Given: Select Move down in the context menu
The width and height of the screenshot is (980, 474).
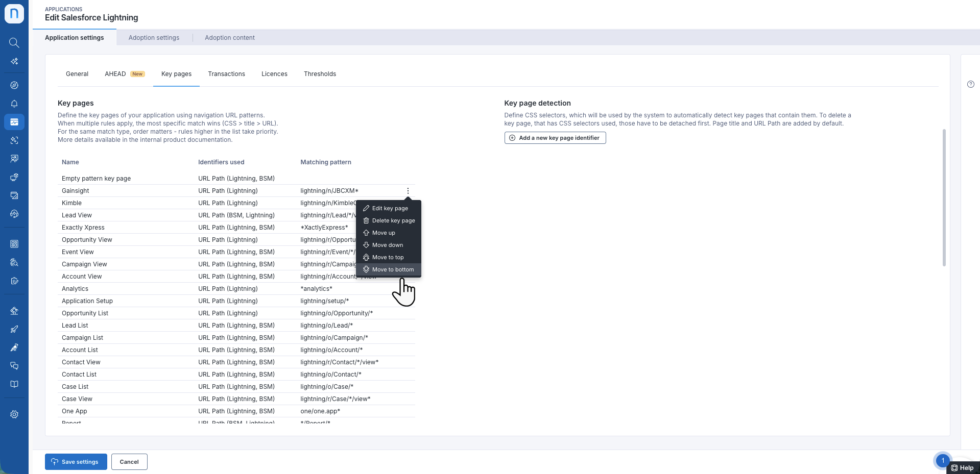Looking at the screenshot, I should [x=389, y=245].
